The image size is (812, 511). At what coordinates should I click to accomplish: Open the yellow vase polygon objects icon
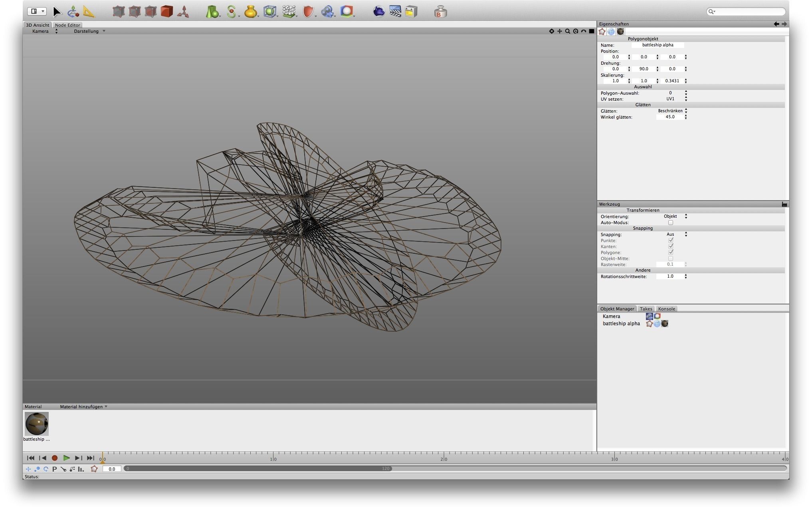point(250,12)
